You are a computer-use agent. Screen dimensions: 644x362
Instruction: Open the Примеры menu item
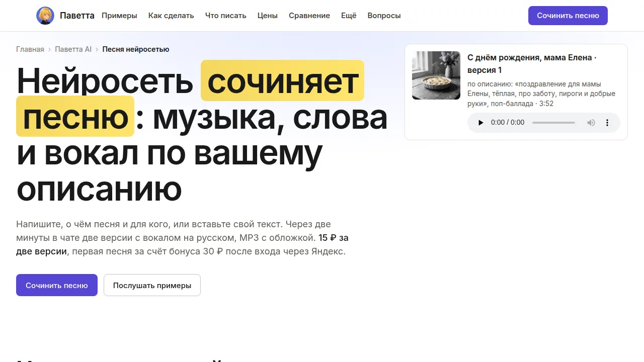119,16
